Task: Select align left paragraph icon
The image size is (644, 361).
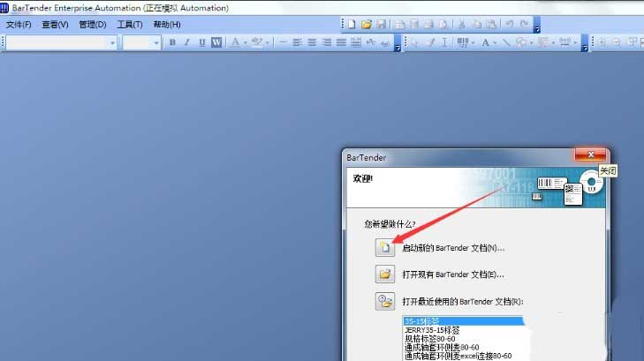Action: click(x=297, y=42)
